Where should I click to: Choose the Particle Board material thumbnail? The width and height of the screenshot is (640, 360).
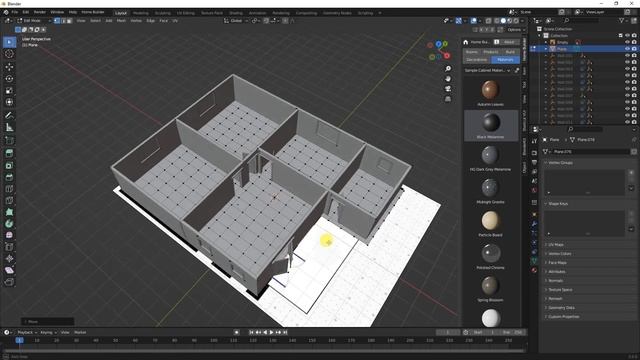490,221
